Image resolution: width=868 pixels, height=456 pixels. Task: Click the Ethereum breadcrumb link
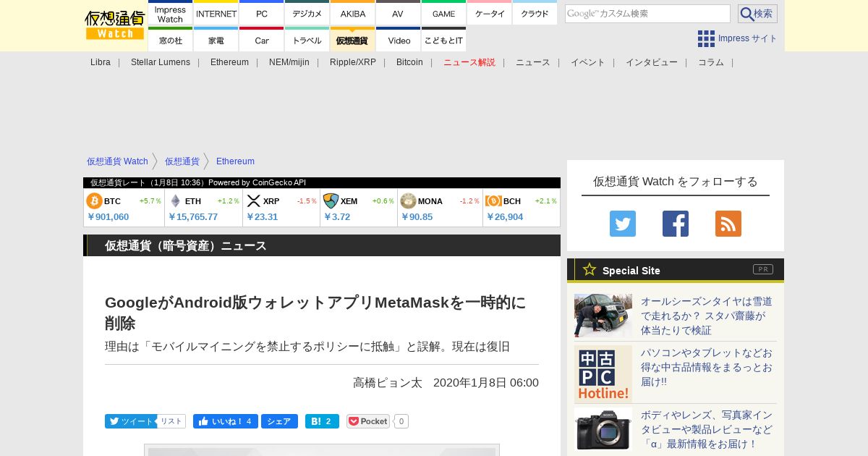(x=235, y=161)
